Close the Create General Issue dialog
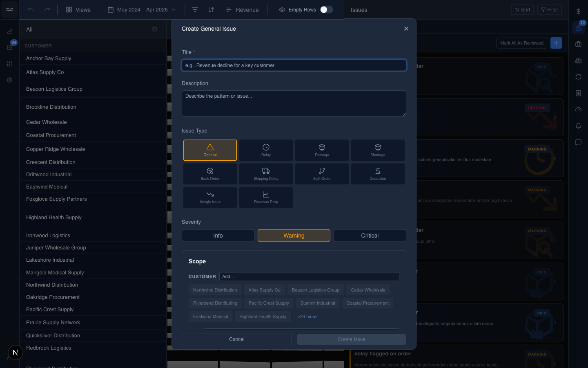588x368 pixels. [406, 29]
